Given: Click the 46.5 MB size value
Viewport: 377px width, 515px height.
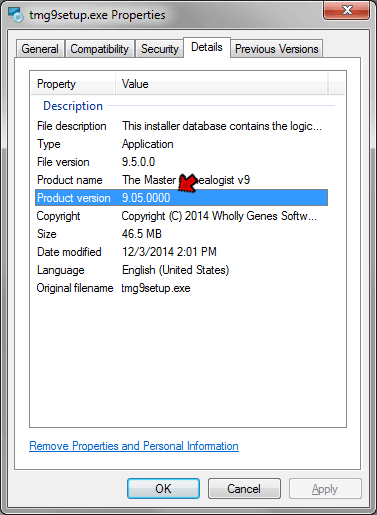Looking at the screenshot, I should click(x=142, y=234).
